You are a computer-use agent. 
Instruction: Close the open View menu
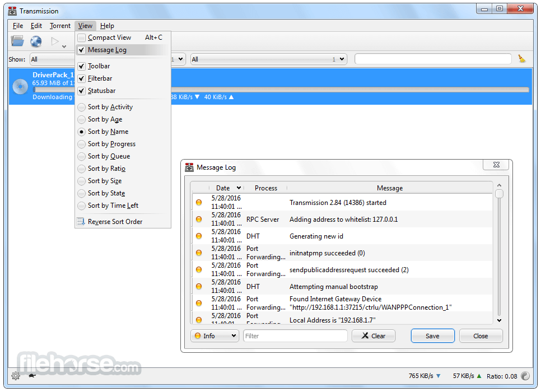(x=85, y=26)
